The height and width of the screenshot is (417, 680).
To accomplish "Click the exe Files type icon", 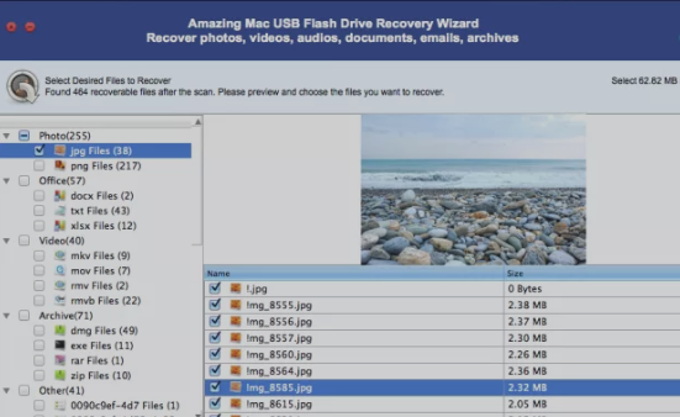I will (60, 345).
